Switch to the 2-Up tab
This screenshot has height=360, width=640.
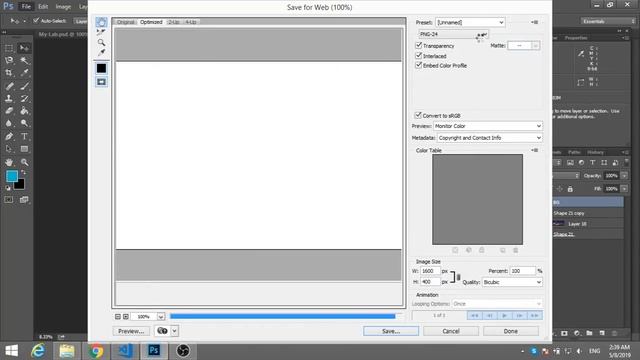173,22
